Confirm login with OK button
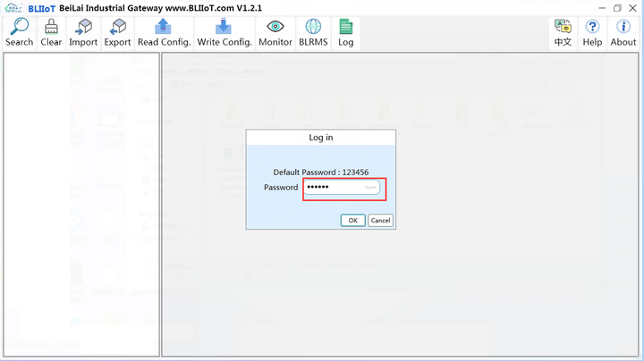The width and height of the screenshot is (644, 361). [x=352, y=221]
